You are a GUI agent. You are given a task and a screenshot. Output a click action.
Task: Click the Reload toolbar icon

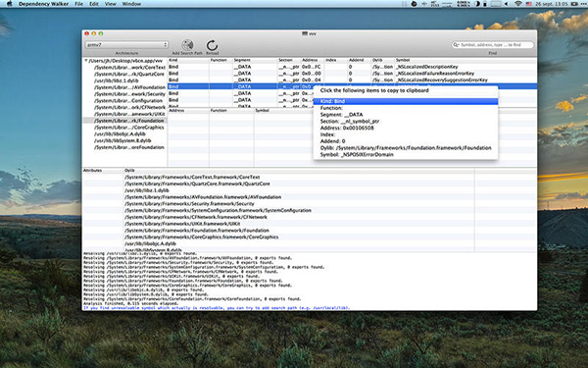(x=212, y=45)
